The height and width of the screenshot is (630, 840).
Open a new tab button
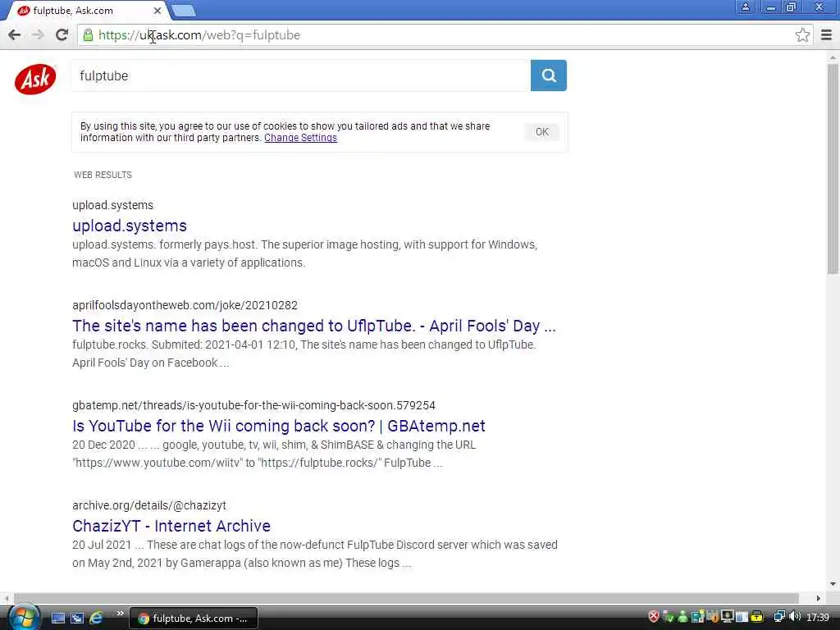(x=184, y=10)
